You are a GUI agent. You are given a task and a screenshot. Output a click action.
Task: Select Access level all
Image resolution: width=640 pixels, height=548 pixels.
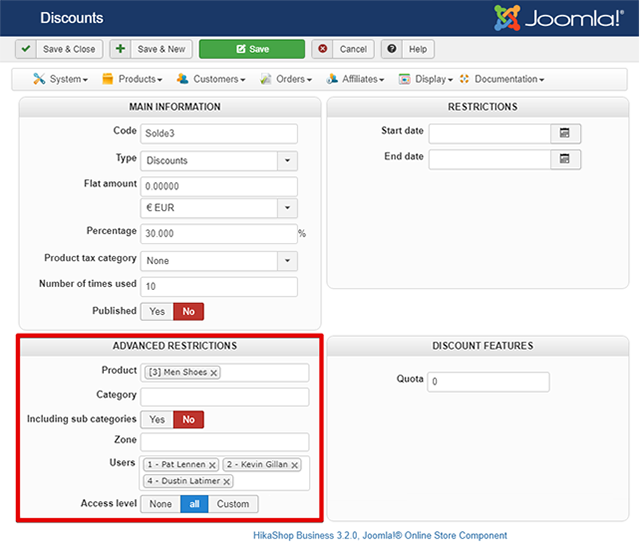click(194, 504)
